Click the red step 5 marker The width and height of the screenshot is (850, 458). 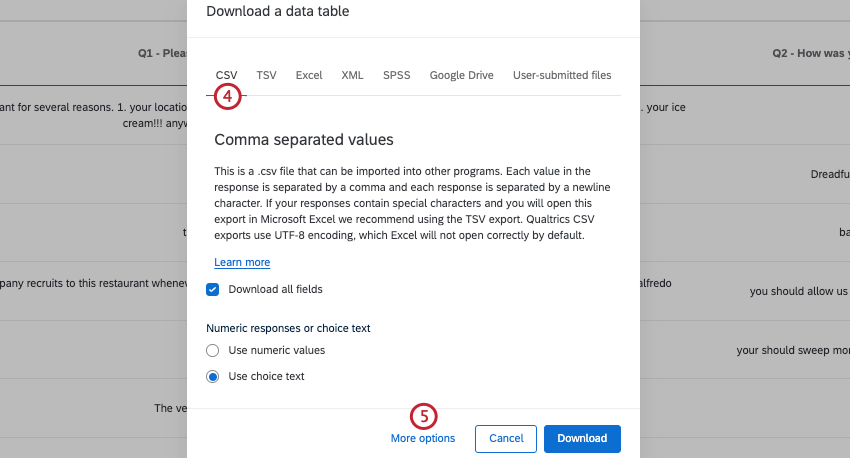point(424,415)
